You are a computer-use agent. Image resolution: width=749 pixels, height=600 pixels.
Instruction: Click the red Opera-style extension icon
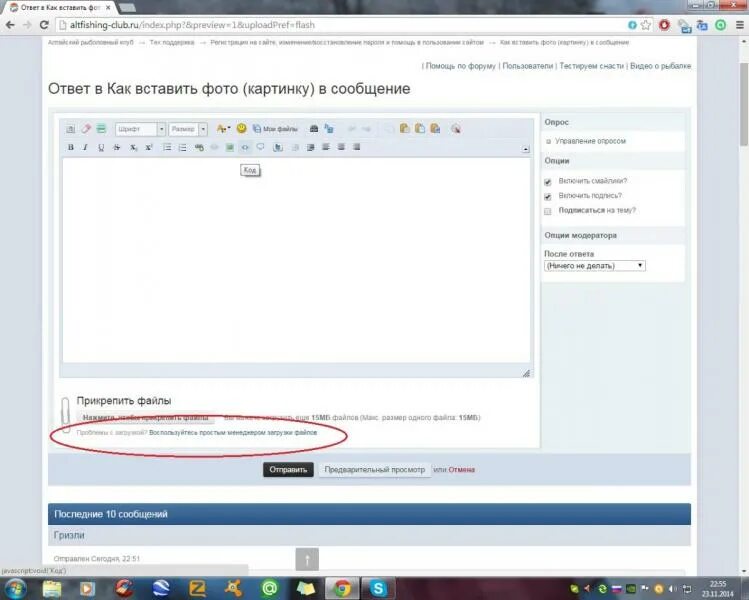[664, 25]
